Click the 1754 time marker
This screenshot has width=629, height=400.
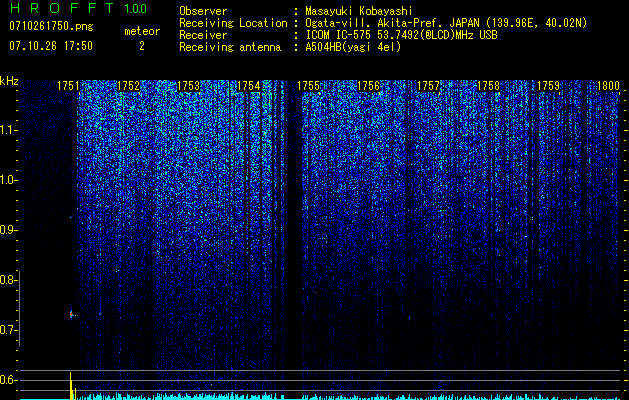248,86
